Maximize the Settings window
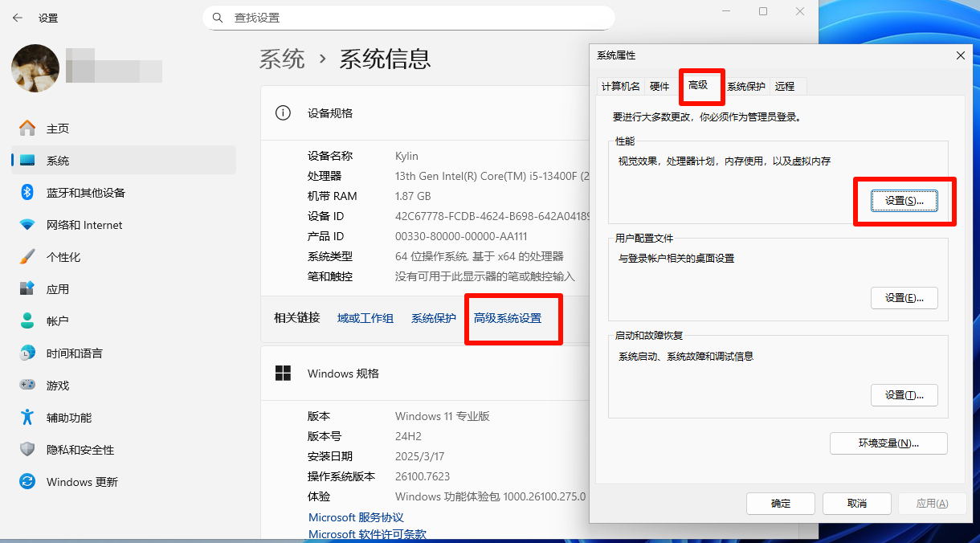The height and width of the screenshot is (543, 980). 763,11
